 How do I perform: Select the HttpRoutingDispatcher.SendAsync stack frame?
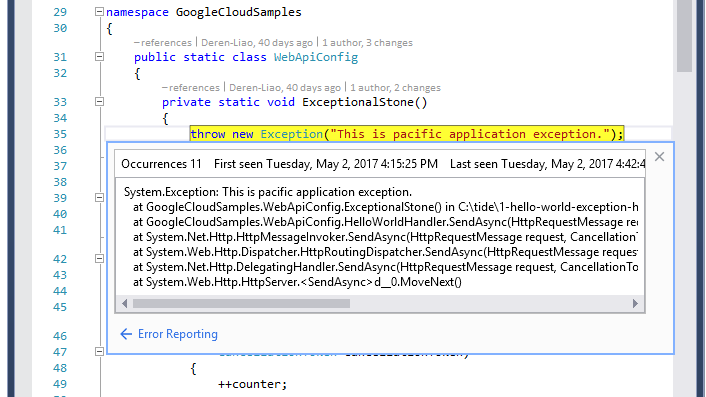tap(385, 252)
